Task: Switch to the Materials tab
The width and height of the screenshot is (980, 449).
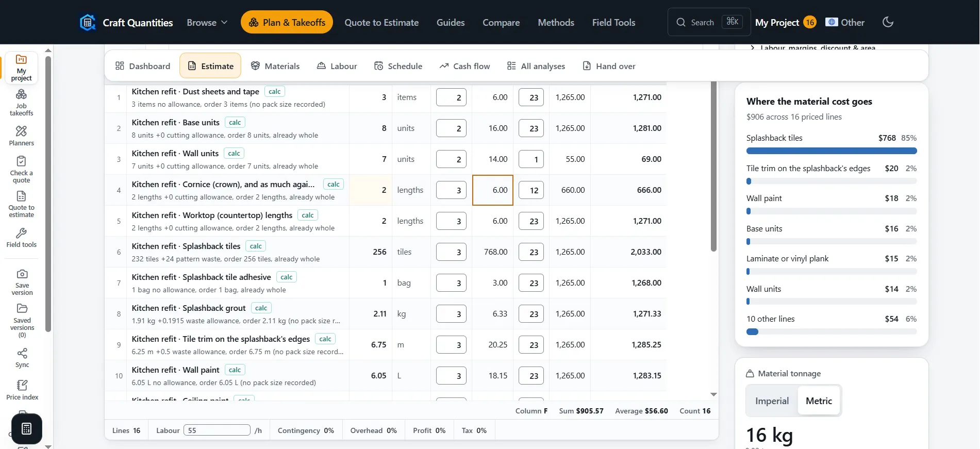Action: coord(275,66)
